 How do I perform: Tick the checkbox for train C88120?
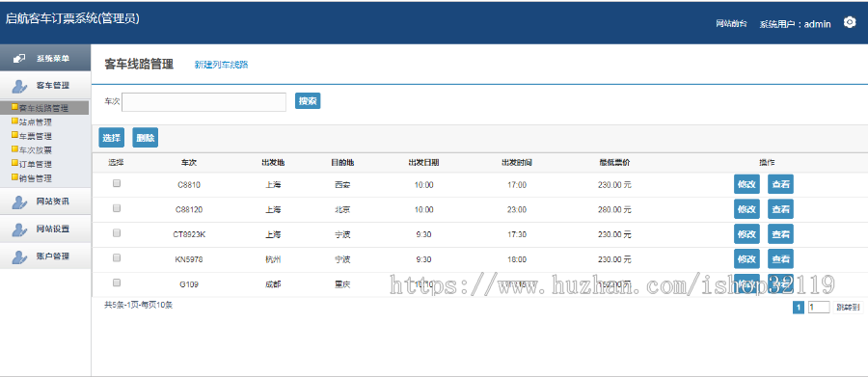coord(117,208)
